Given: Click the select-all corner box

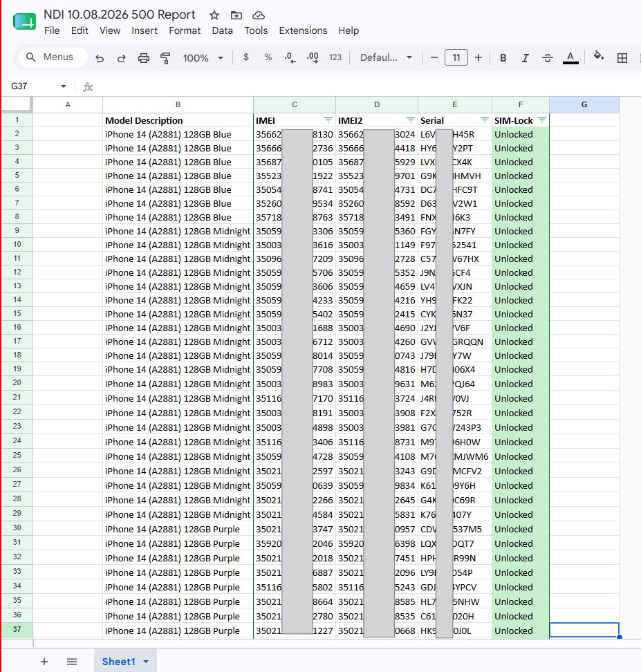Looking at the screenshot, I should pyautogui.click(x=17, y=104).
